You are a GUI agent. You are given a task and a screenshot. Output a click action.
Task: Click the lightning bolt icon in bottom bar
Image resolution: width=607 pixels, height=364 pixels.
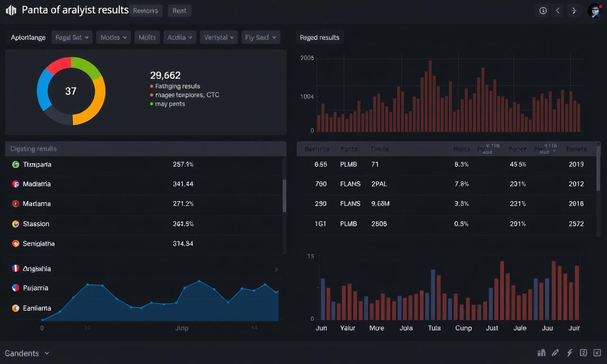(x=570, y=353)
